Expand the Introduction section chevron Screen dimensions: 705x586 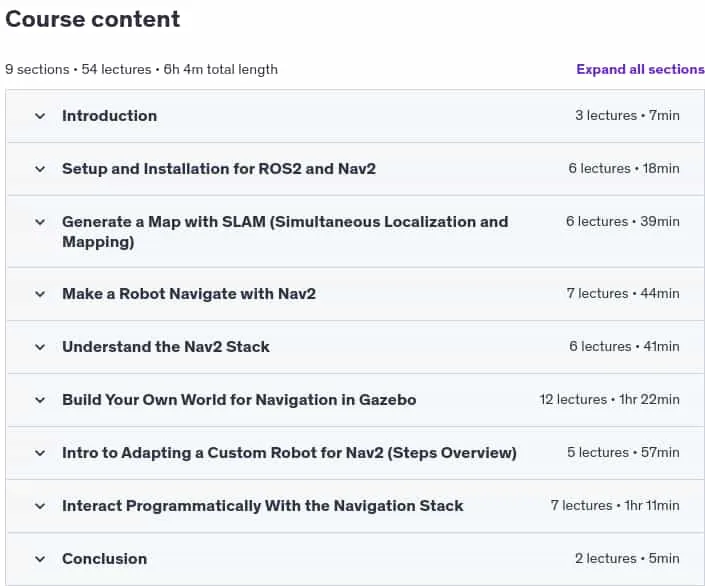click(40, 116)
